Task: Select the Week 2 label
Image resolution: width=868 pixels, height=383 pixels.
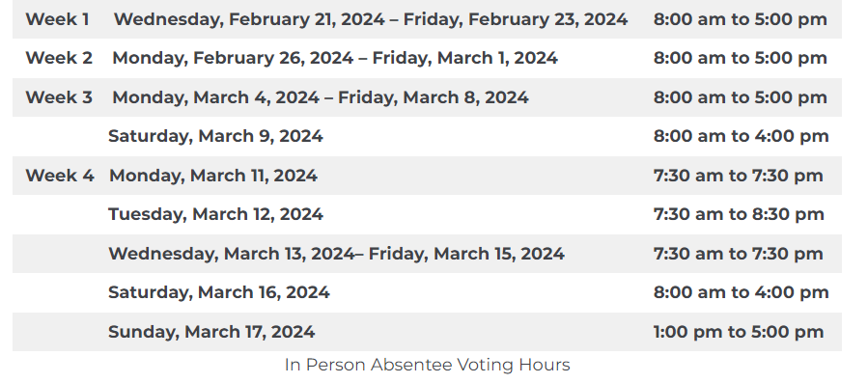Action: click(x=59, y=58)
